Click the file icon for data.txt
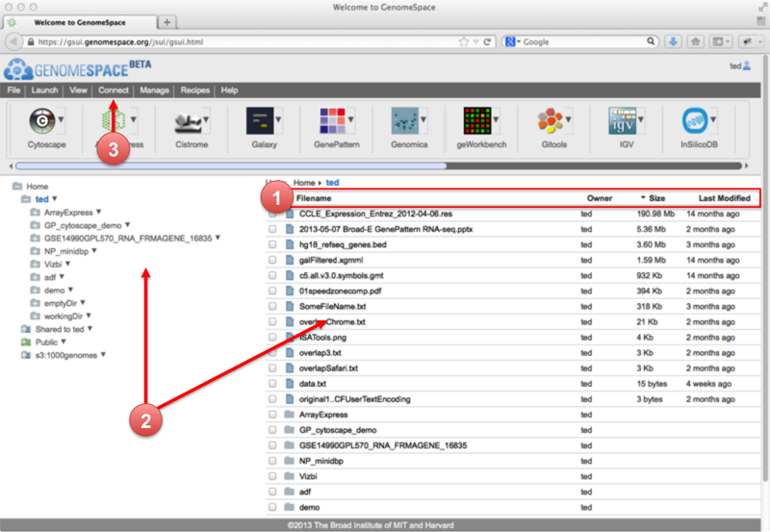Viewport: 770px width, 532px height. [290, 383]
